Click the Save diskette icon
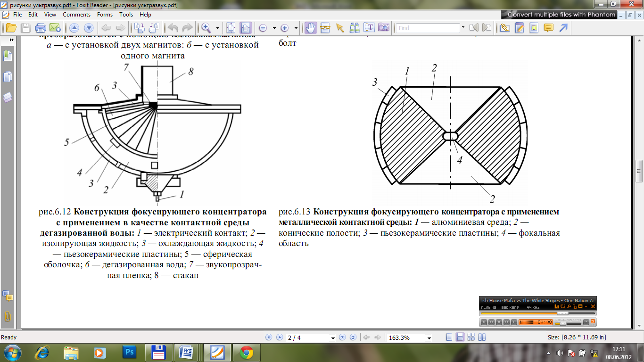 click(x=25, y=27)
